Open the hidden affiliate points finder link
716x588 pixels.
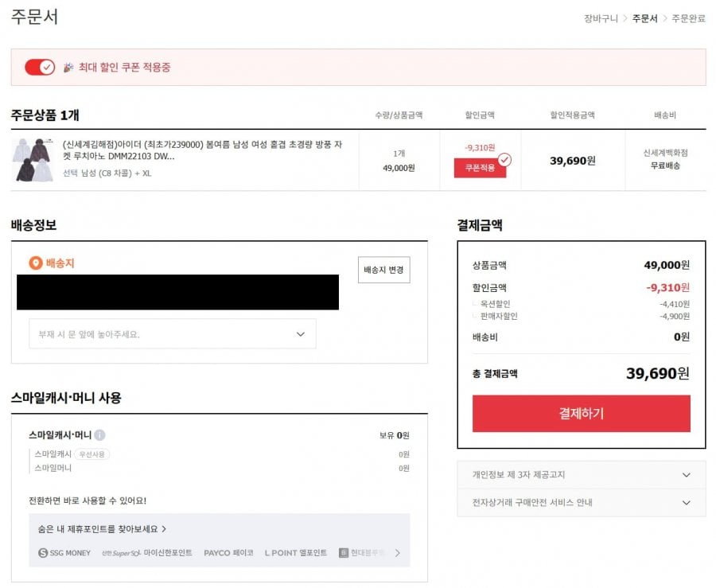tap(103, 528)
